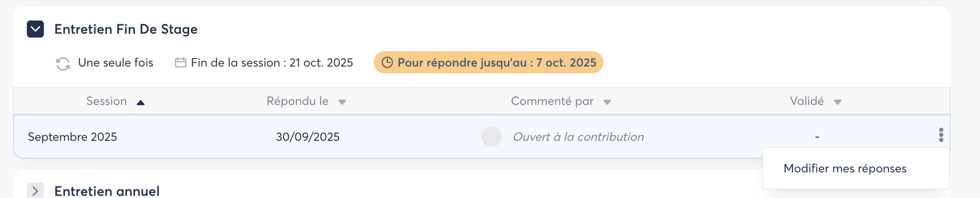Click the Entretien Fin De Stage title
Image resolution: width=980 pixels, height=198 pixels.
click(126, 29)
